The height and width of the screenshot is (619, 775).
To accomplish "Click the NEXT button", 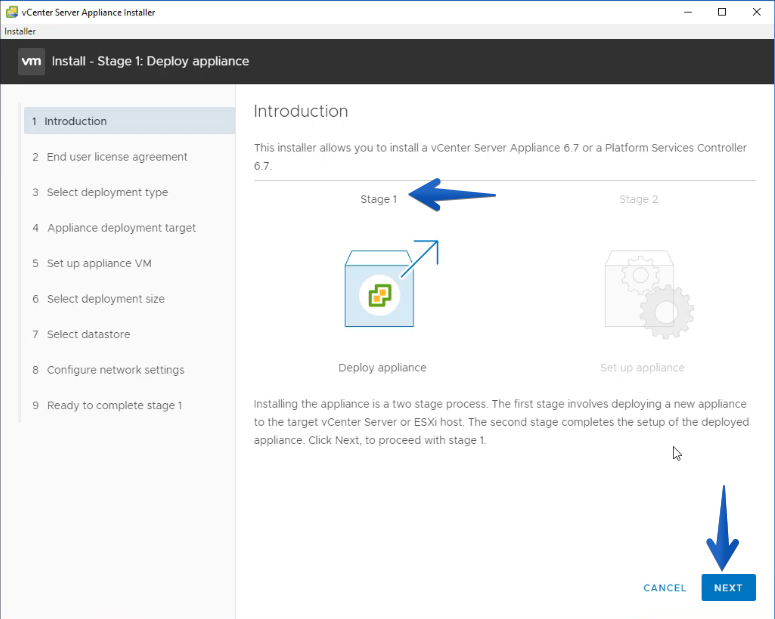I will click(728, 587).
